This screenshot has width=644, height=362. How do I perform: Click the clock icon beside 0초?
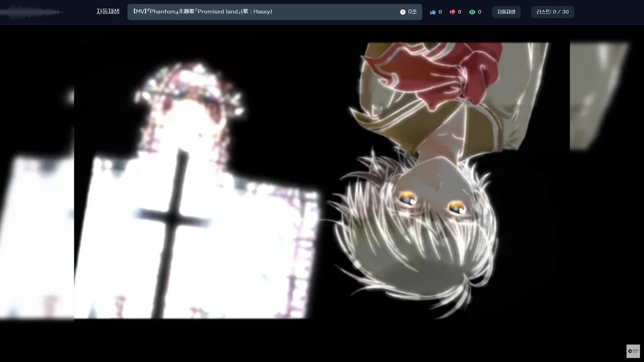[x=403, y=12]
